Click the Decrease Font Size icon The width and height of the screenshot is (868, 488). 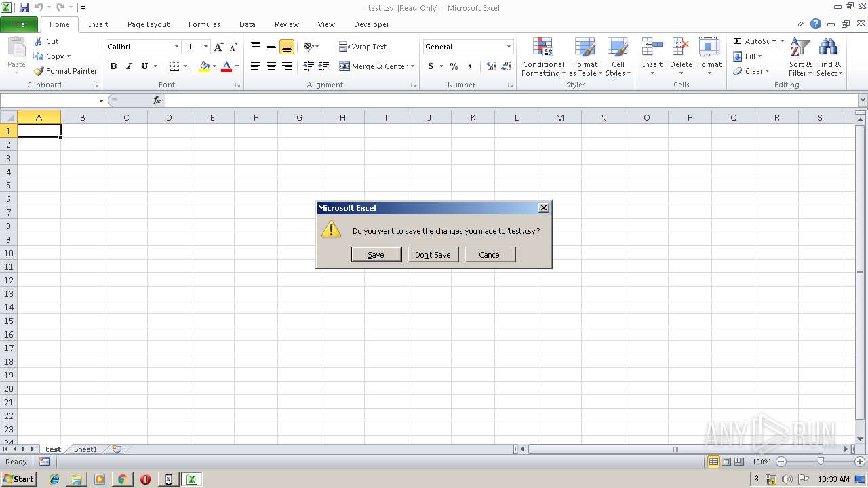tap(234, 47)
